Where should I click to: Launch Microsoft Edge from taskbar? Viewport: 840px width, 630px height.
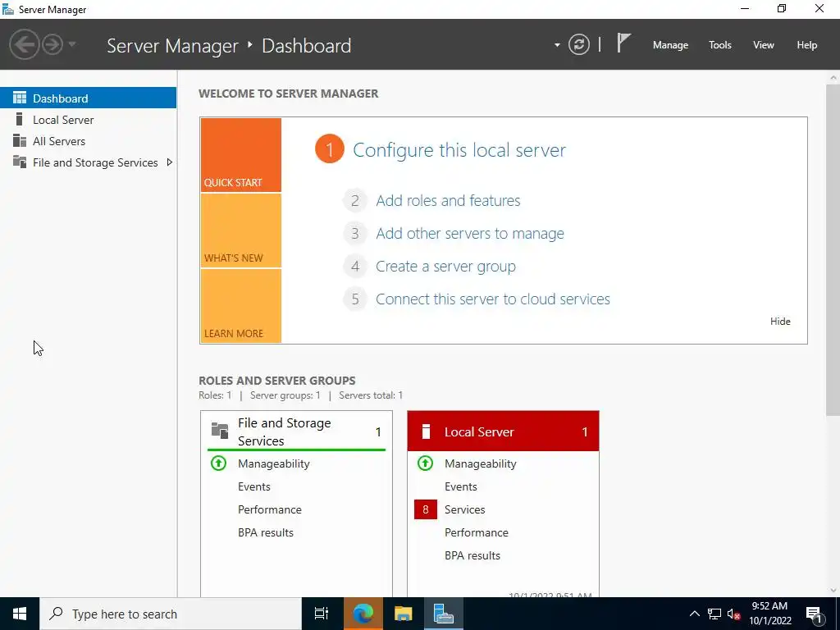pos(363,614)
